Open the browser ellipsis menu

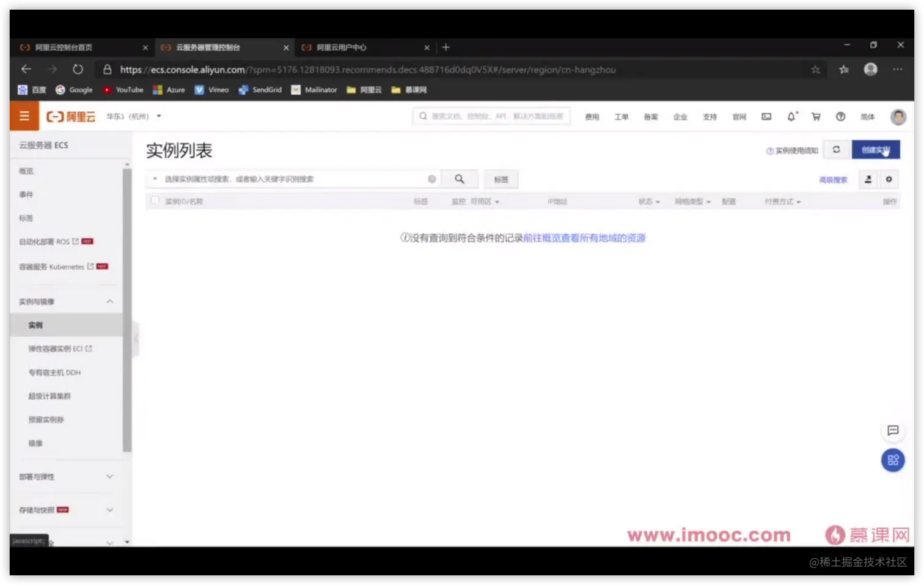coord(897,70)
